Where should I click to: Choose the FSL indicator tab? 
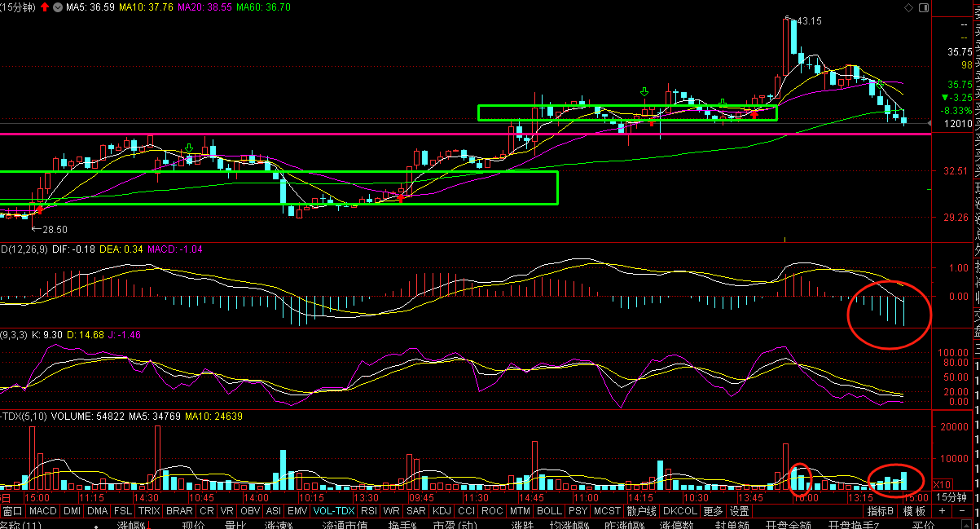tap(123, 511)
